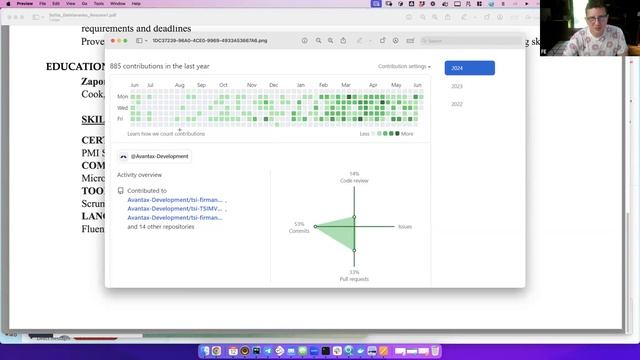Click the annotate circle icon in PNG window

[x=396, y=41]
